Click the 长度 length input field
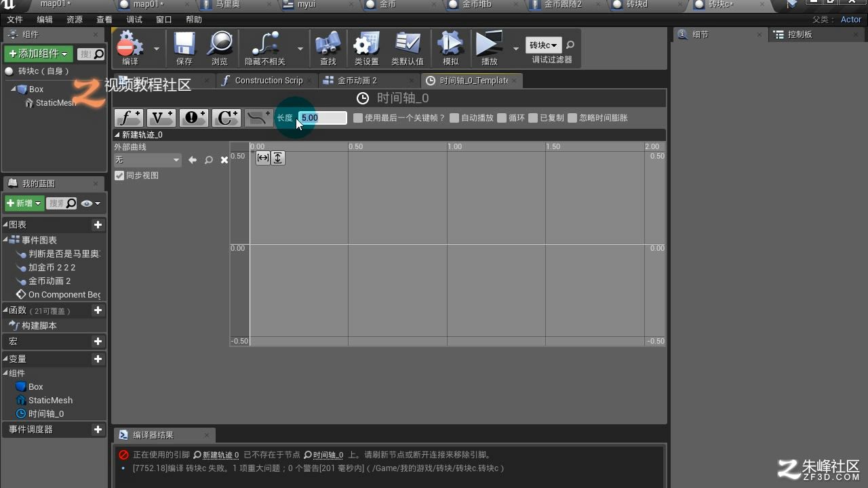 (x=323, y=118)
